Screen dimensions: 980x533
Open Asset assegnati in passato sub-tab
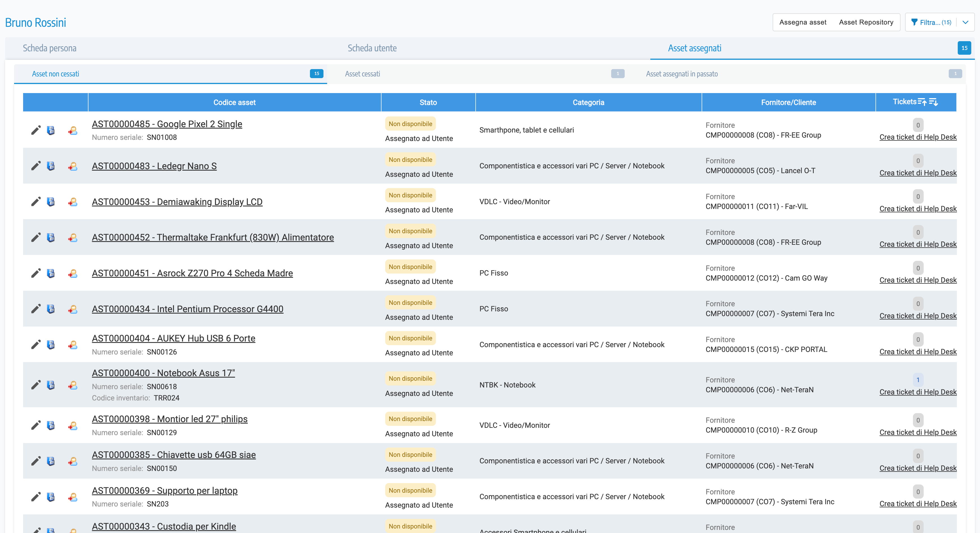(x=681, y=74)
